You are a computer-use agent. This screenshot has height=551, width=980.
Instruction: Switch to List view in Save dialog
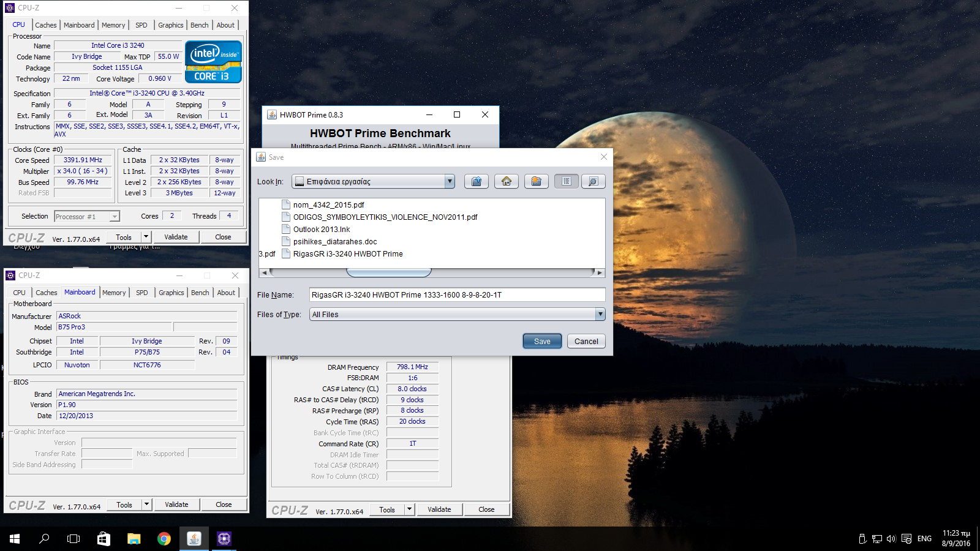coord(567,181)
